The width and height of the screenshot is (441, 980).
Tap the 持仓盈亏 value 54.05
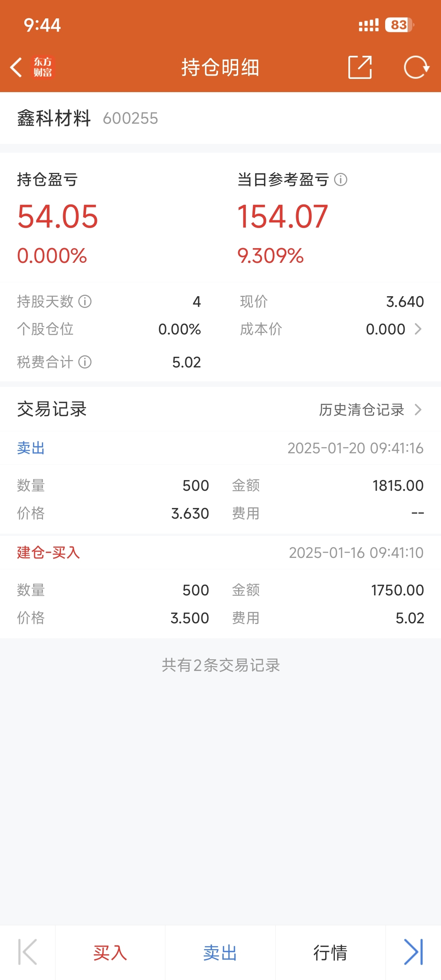coord(57,216)
